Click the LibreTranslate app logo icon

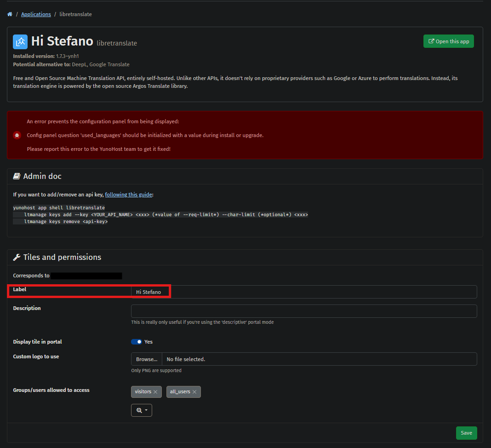(x=20, y=42)
